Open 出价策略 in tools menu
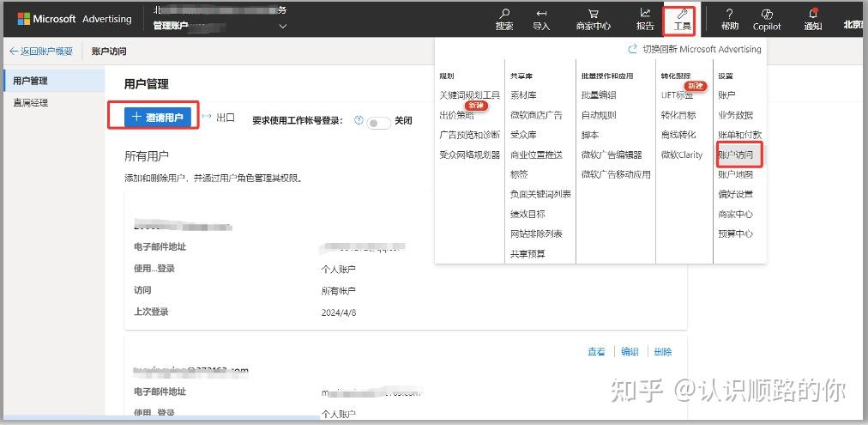The width and height of the screenshot is (868, 425). tap(456, 115)
